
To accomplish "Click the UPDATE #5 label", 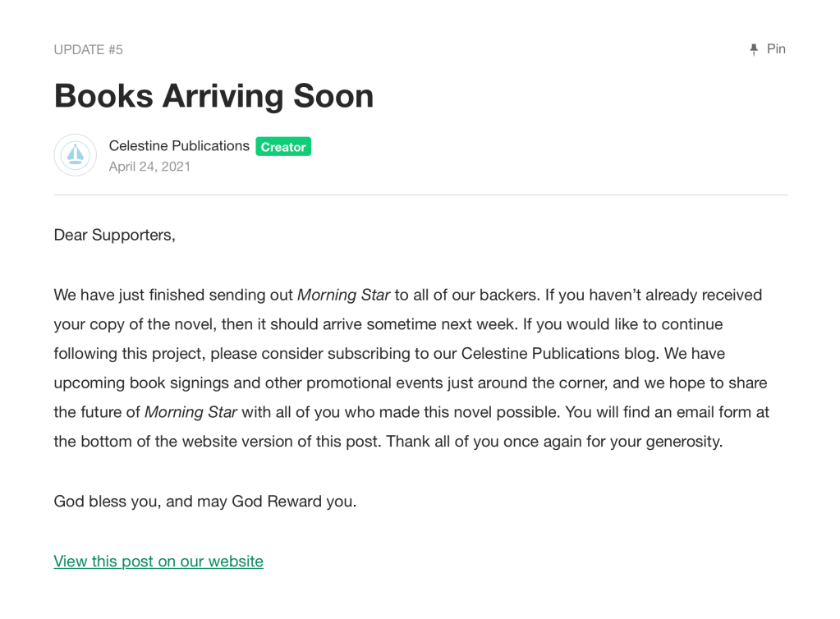I will pyautogui.click(x=88, y=50).
